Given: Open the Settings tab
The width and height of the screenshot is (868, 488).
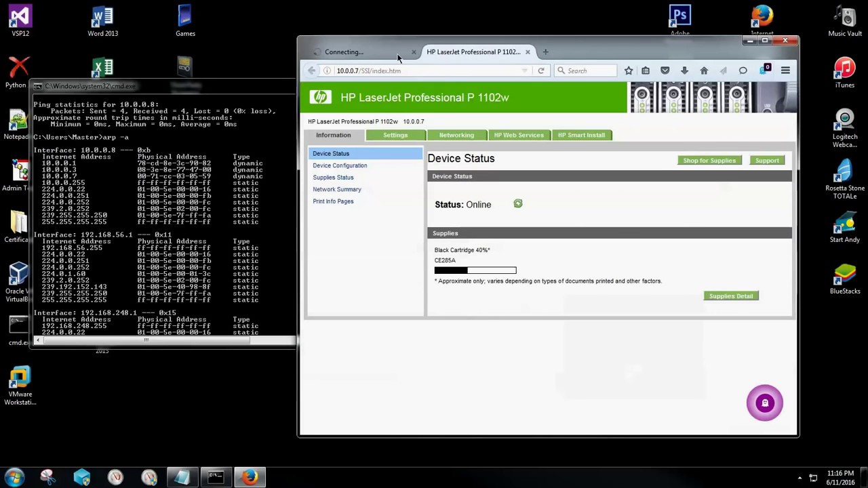Looking at the screenshot, I should coord(395,135).
